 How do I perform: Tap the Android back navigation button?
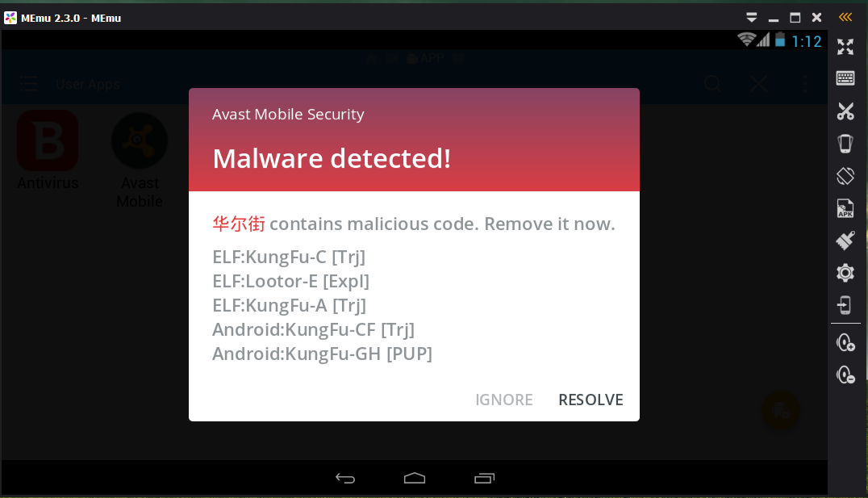tap(345, 478)
